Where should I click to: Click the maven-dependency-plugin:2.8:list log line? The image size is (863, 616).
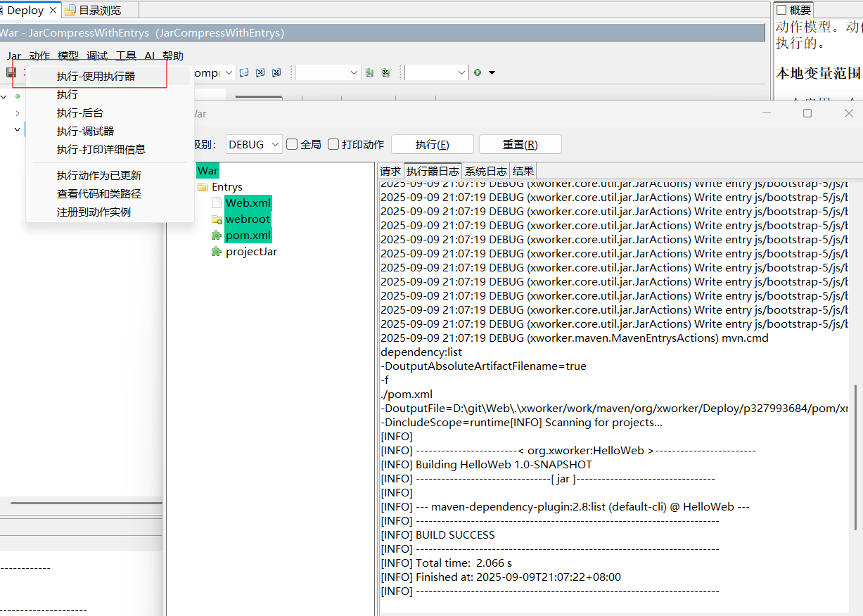tap(565, 507)
